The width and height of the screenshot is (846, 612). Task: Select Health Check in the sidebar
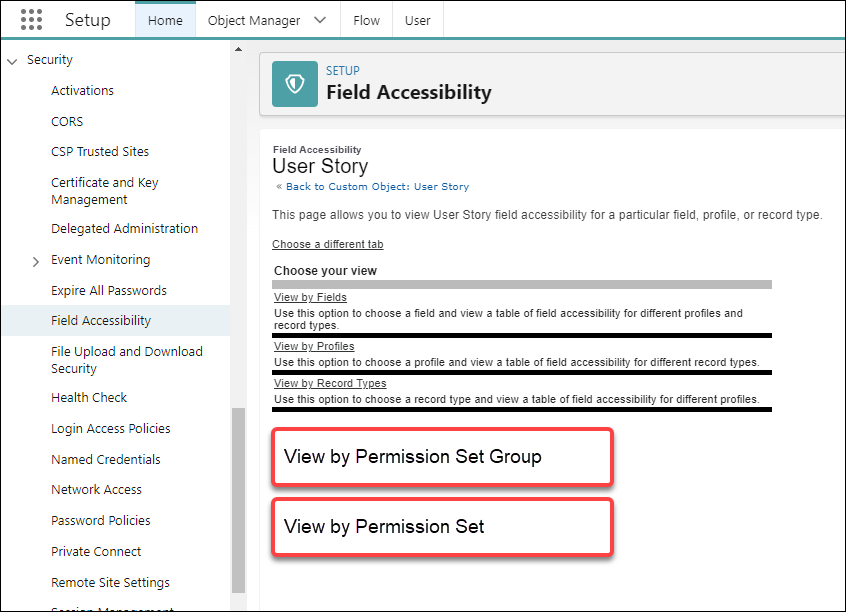click(89, 398)
